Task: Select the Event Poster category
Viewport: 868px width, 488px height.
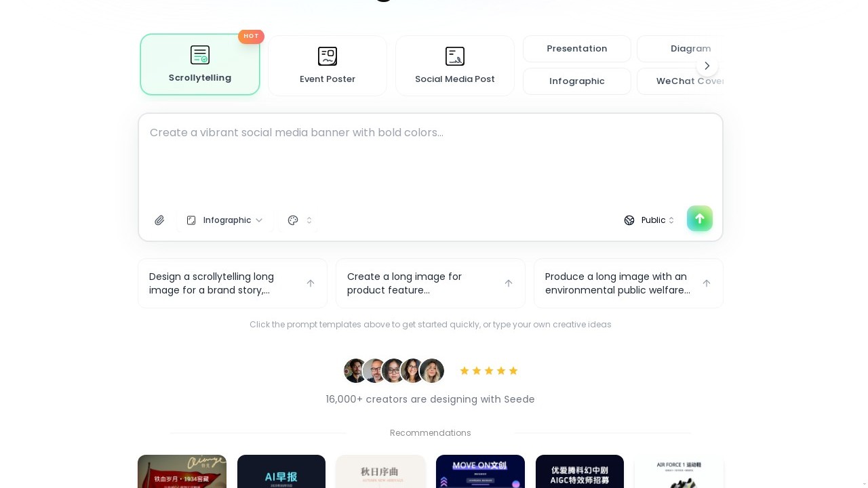Action: [328, 66]
